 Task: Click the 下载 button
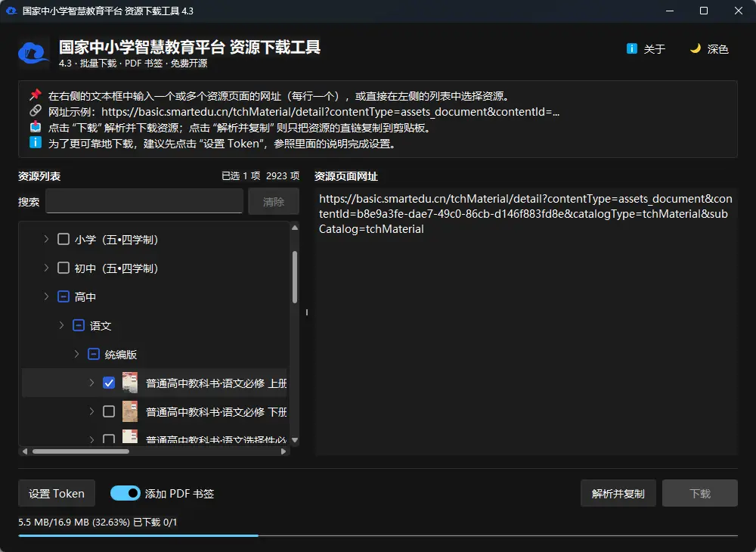coord(699,493)
